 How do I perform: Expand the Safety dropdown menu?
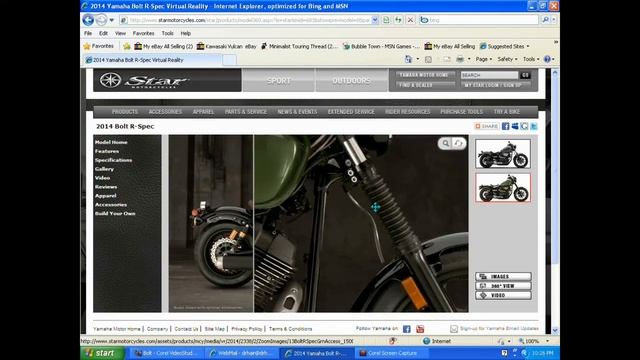pyautogui.click(x=507, y=59)
